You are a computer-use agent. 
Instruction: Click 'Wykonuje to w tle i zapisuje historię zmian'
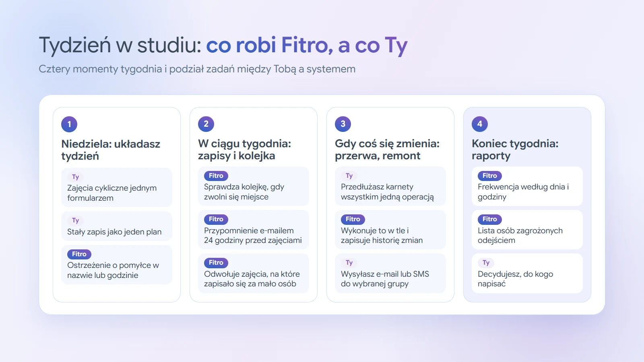click(x=382, y=235)
